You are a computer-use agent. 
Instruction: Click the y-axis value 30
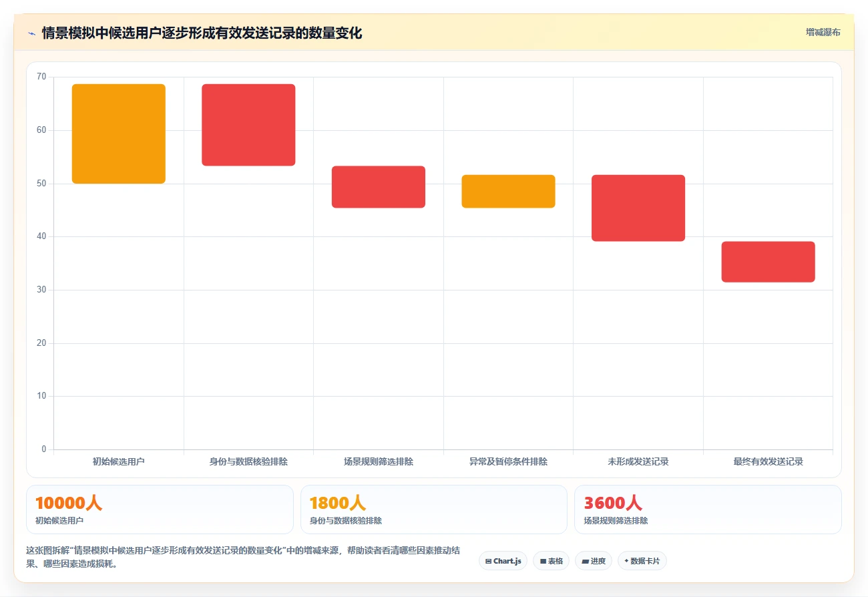pyautogui.click(x=41, y=290)
